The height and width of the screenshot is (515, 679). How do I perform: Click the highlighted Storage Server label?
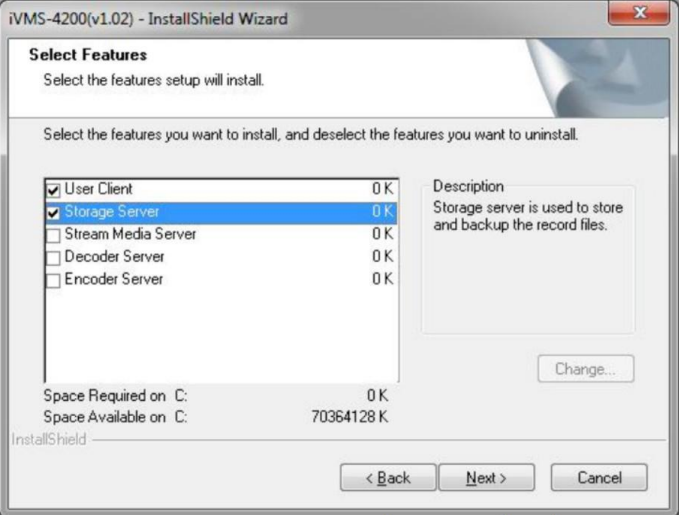coord(112,212)
